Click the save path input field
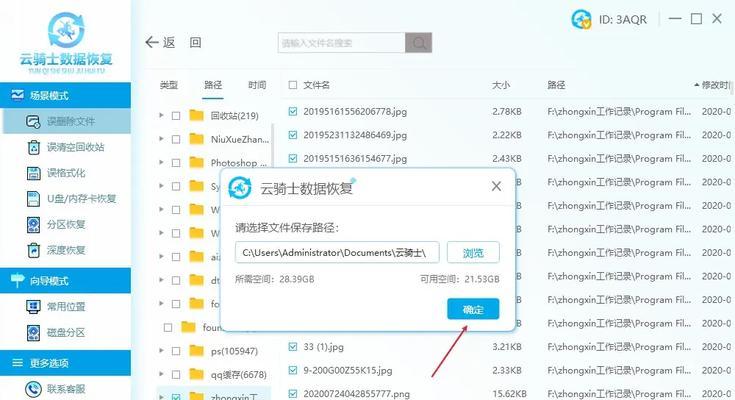Screen dimensions: 735x400 337,253
